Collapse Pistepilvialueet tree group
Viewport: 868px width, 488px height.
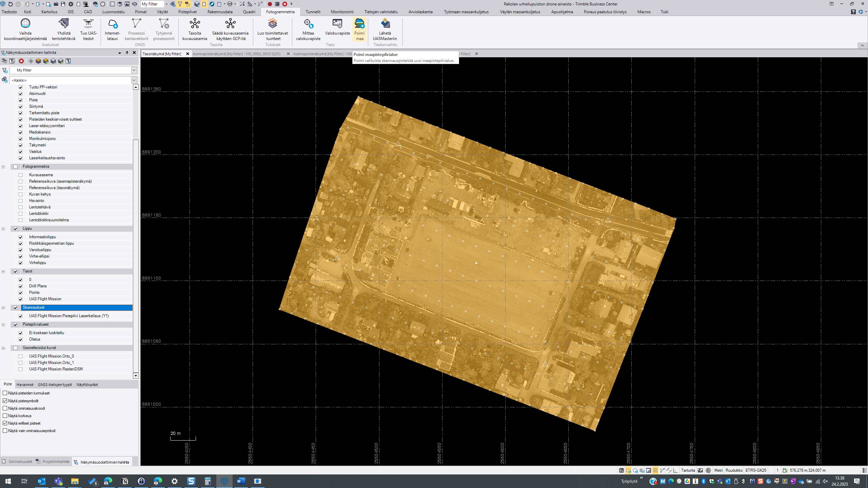click(3, 325)
